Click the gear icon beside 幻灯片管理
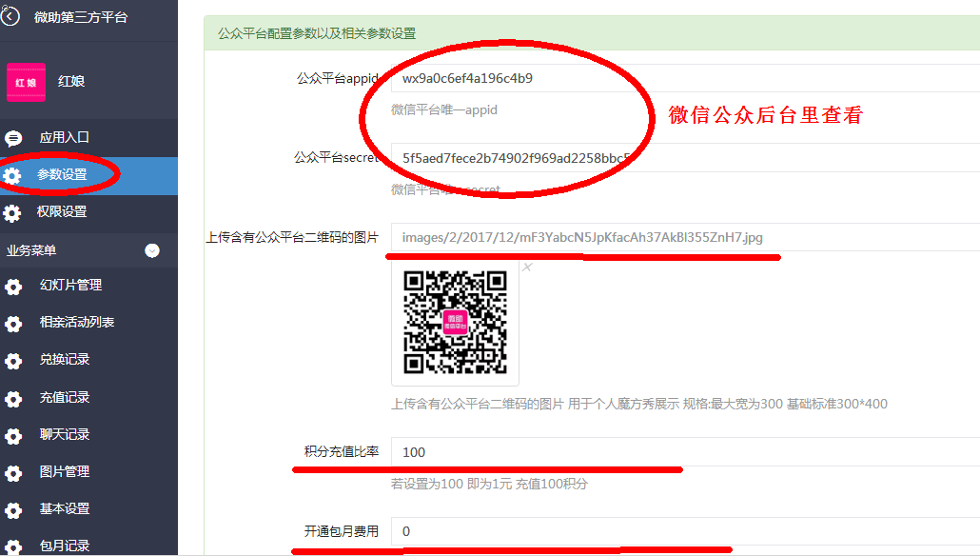Viewport: 980px width, 556px height. coord(13,287)
